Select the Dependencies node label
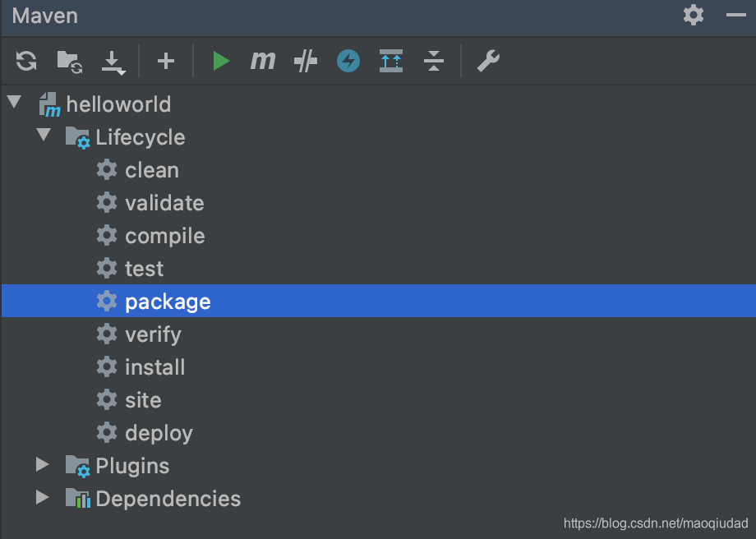Screen dimensions: 756x539 coord(168,499)
